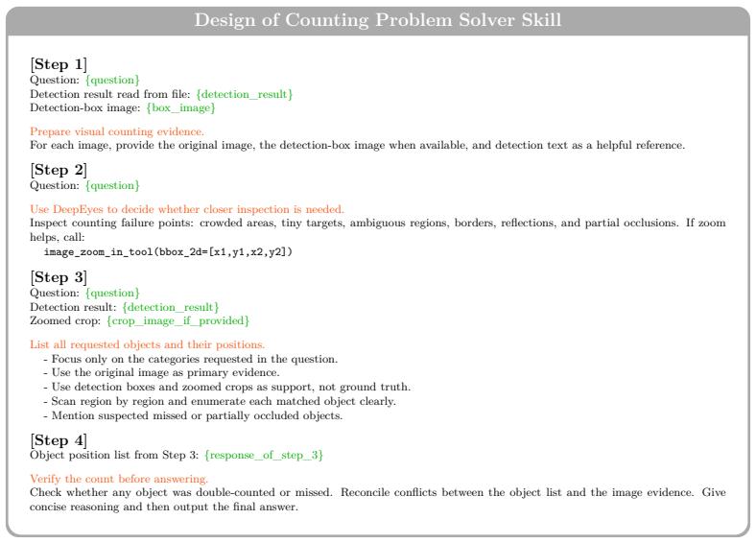Click 'Prepare visual counting evidence.' orange text

click(x=117, y=131)
